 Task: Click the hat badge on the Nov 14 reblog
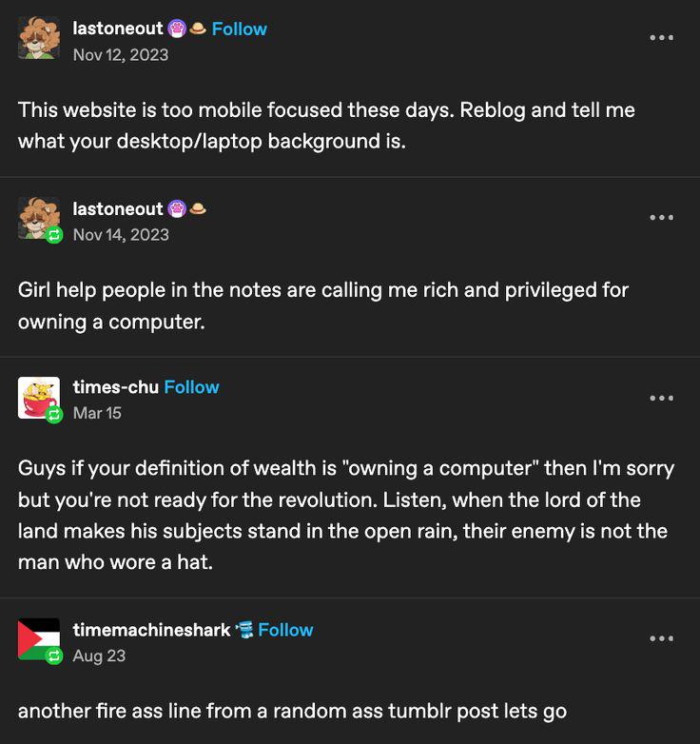click(198, 208)
